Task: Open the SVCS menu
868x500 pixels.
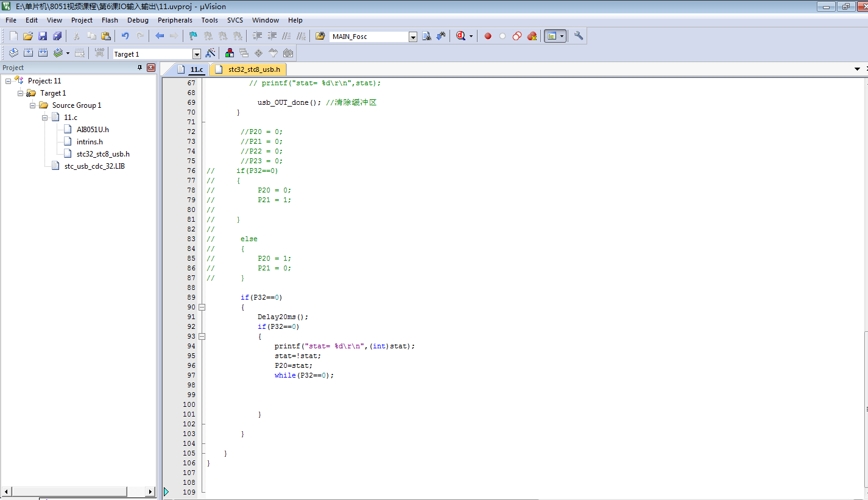Action: pyautogui.click(x=235, y=20)
